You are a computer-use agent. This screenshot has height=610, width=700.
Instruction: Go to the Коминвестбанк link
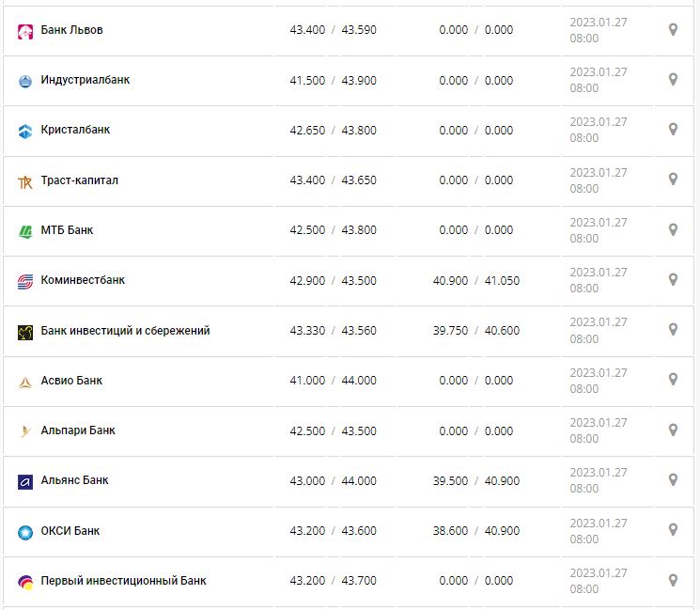coord(83,280)
